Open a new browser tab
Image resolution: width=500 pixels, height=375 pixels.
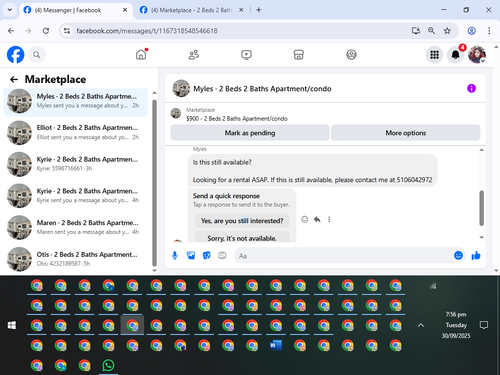259,10
